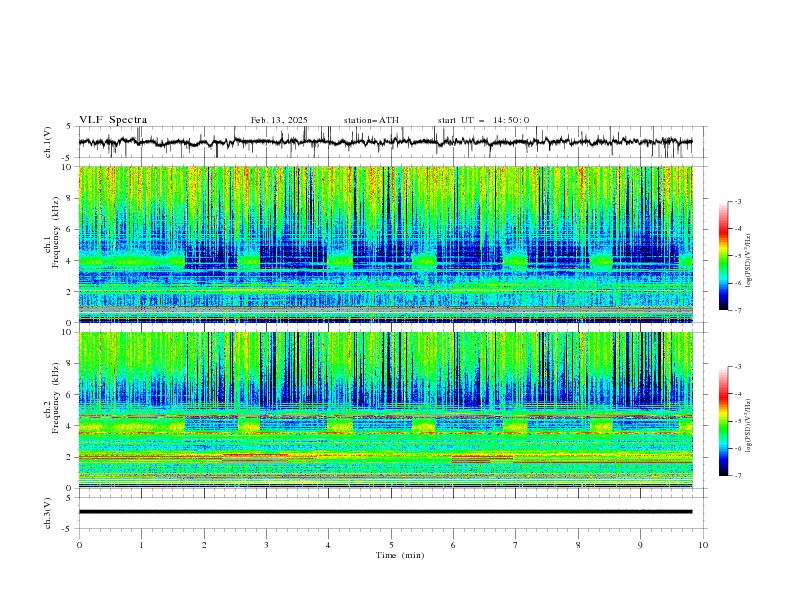
Task: Click time axis tick label '0'
Action: pyautogui.click(x=79, y=545)
